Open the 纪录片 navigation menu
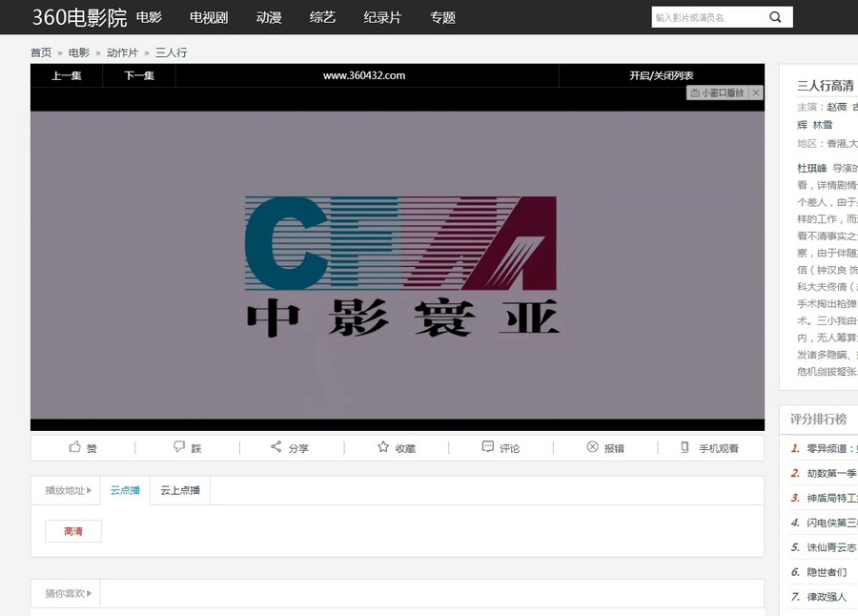 click(x=382, y=17)
